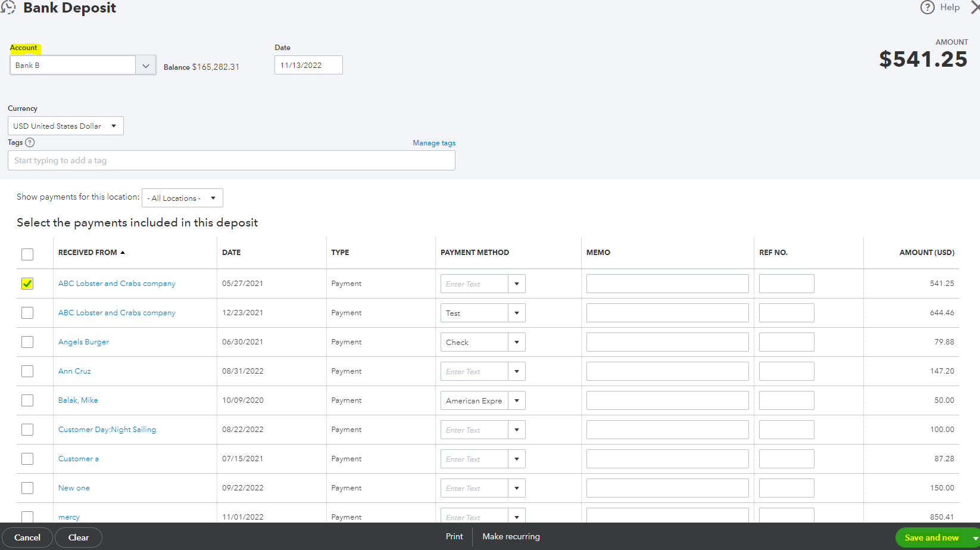Click the Cancel button

coord(27,537)
